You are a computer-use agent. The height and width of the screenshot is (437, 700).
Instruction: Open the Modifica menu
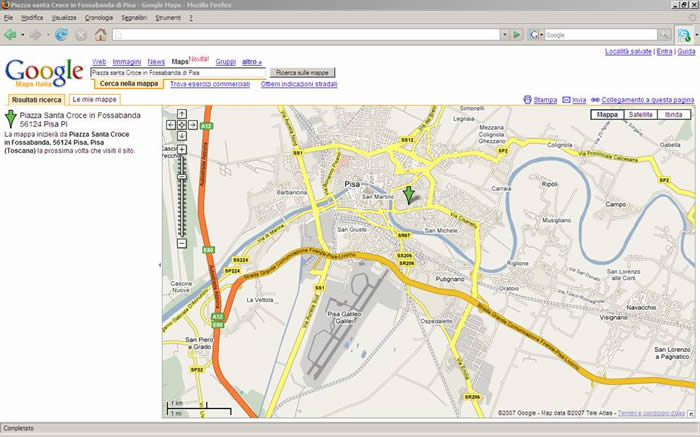coord(32,18)
